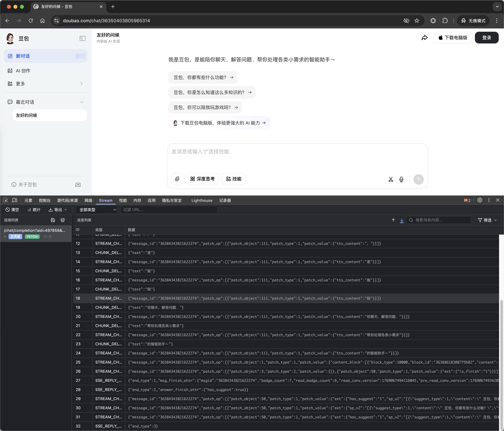Select the /chat/completion connection entry
This screenshot has height=431, width=504.
click(x=36, y=233)
